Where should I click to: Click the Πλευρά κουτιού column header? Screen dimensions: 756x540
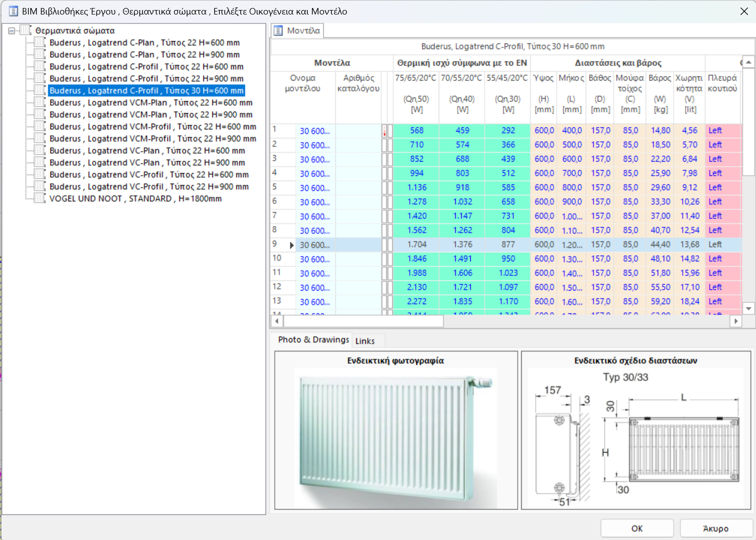click(x=723, y=97)
